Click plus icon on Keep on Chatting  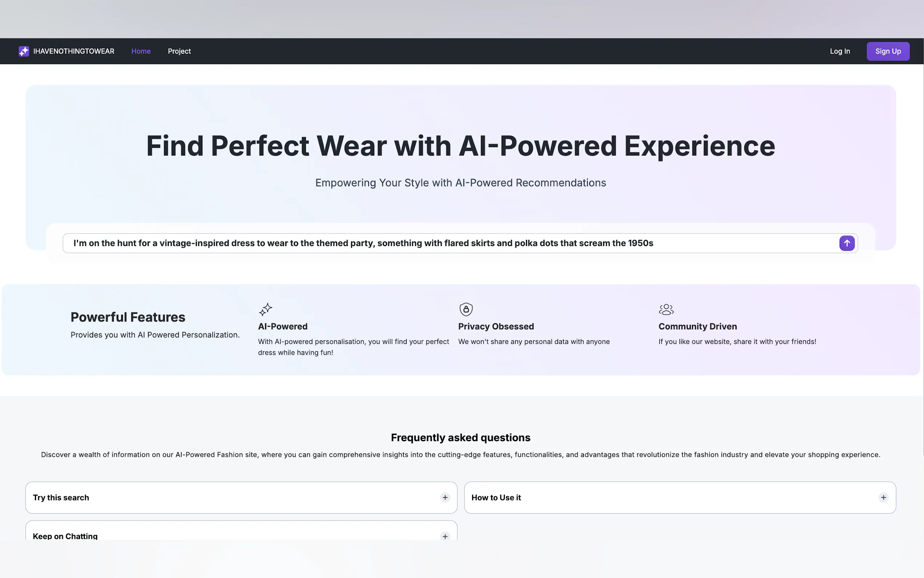click(445, 536)
